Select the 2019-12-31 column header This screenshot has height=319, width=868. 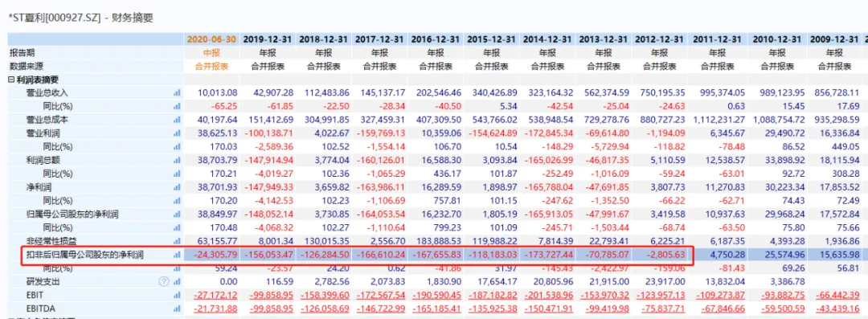point(268,39)
